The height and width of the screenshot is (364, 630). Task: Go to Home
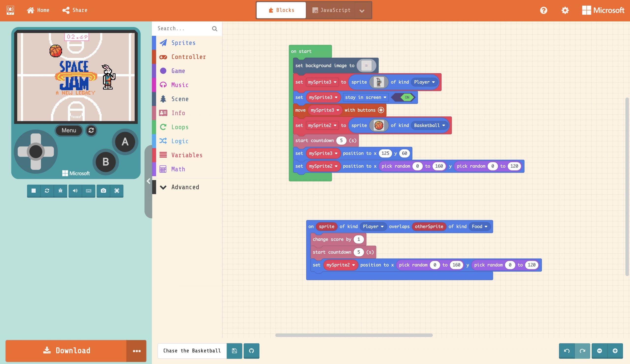pyautogui.click(x=38, y=10)
